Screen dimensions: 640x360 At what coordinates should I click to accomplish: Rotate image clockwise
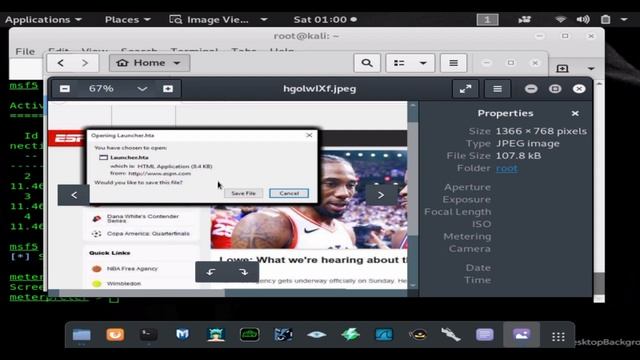243,272
